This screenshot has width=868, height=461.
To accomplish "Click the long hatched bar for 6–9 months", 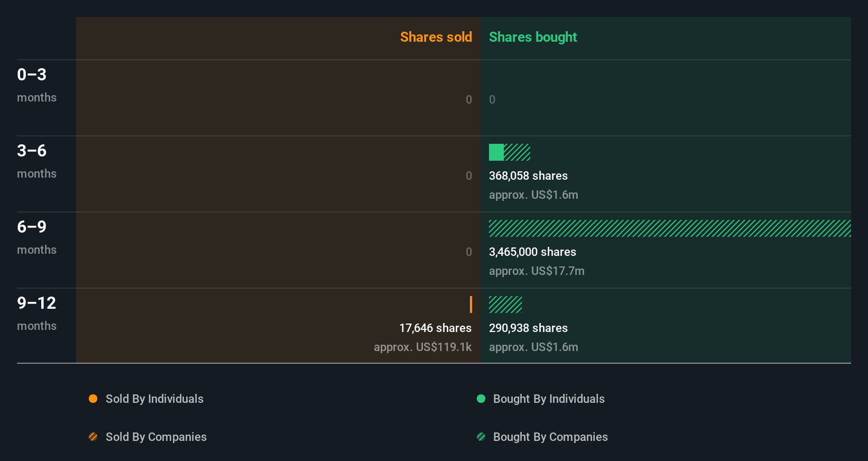I will point(670,228).
